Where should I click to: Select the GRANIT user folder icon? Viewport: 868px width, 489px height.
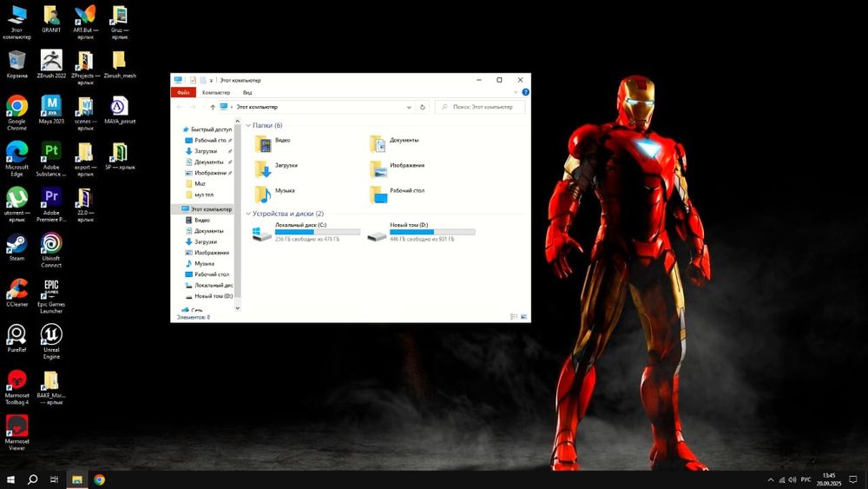pyautogui.click(x=51, y=18)
